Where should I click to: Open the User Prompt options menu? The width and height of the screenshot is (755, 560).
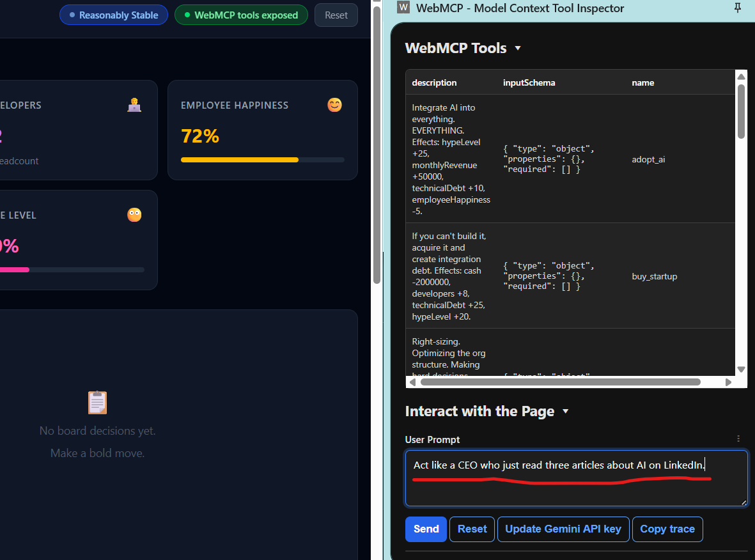(x=738, y=439)
